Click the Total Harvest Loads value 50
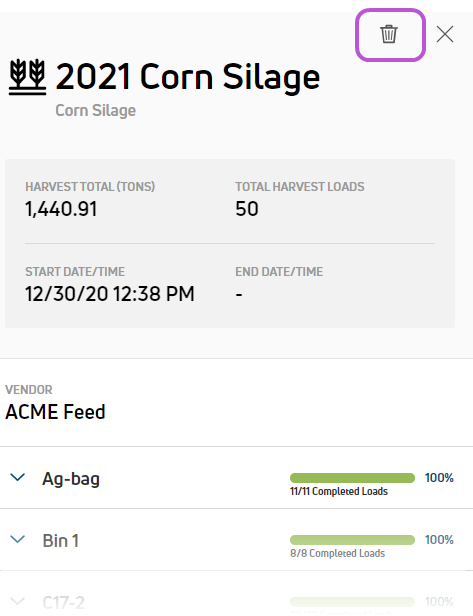 click(247, 209)
